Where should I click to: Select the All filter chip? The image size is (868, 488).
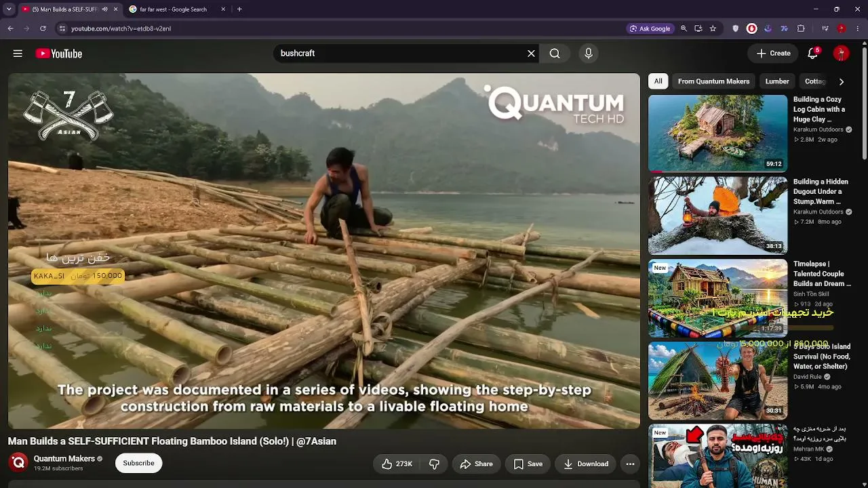coord(658,81)
